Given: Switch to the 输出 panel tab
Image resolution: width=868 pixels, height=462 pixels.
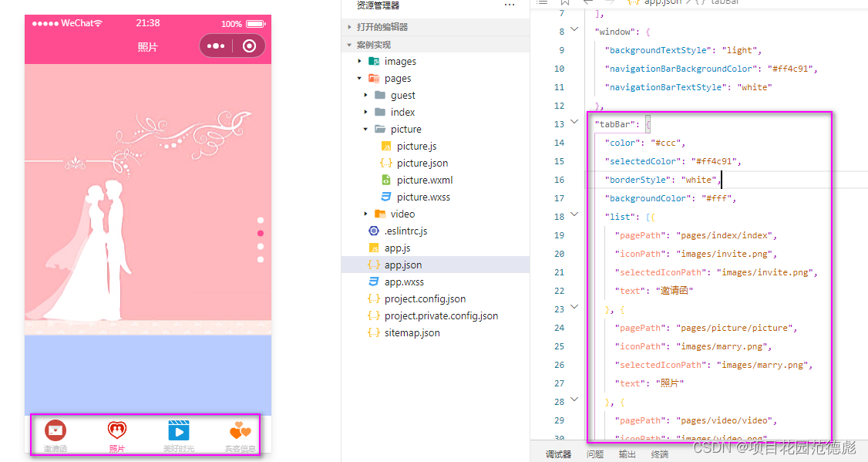Looking at the screenshot, I should (x=627, y=454).
